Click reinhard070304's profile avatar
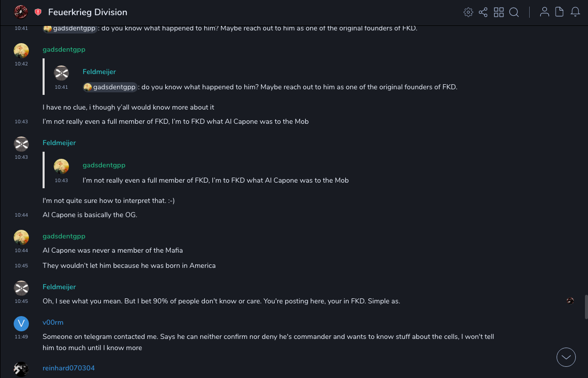The height and width of the screenshot is (378, 588). pos(21,369)
